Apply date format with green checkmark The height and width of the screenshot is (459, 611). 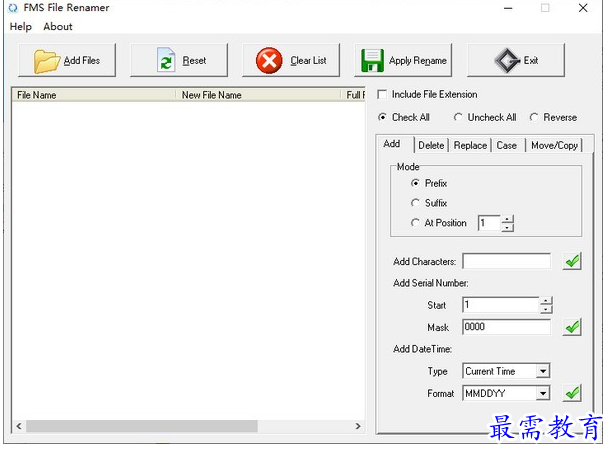572,393
